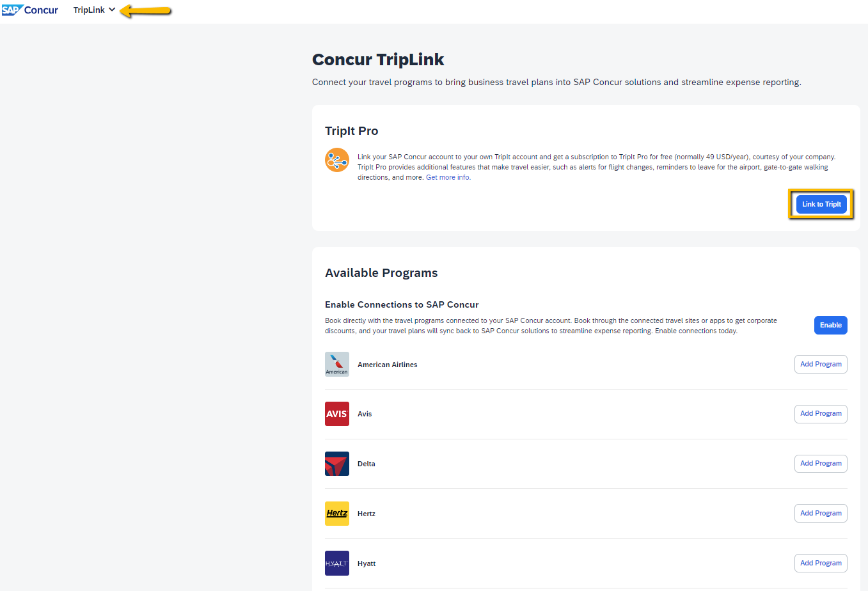Screen dimensions: 868x591
Task: Open the Get more info link
Action: [448, 177]
